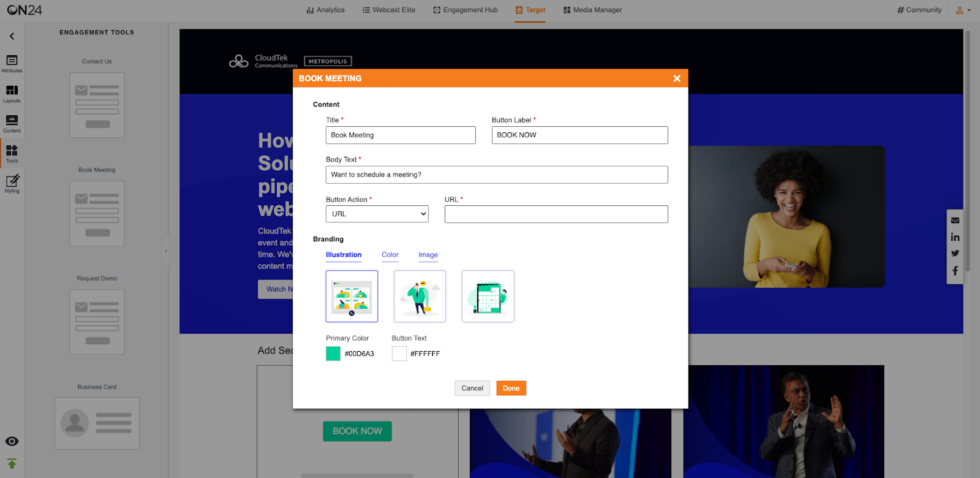Click the ON24 logo
980x478 pixels.
[24, 10]
